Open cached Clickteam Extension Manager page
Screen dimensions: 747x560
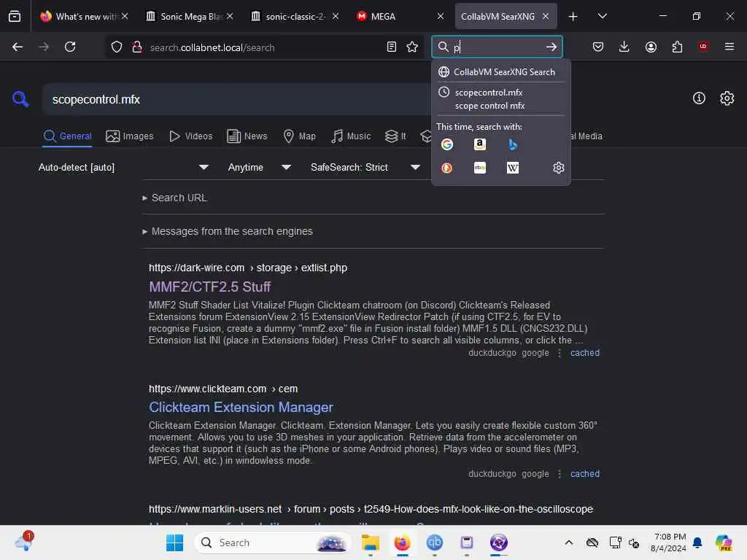585,474
